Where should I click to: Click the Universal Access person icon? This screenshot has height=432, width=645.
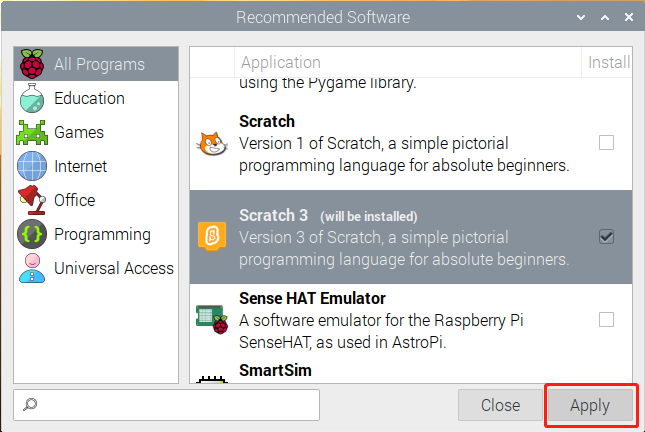[x=32, y=268]
